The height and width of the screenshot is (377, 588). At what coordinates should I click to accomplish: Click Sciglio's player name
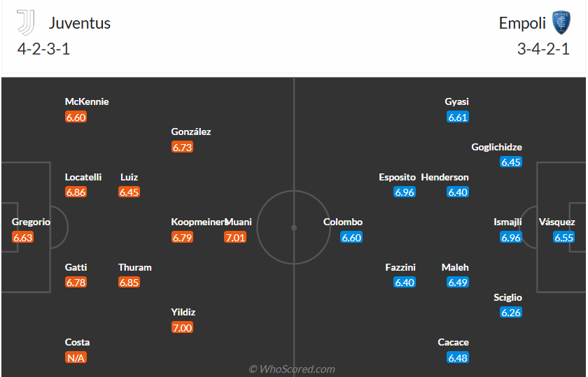click(x=507, y=297)
